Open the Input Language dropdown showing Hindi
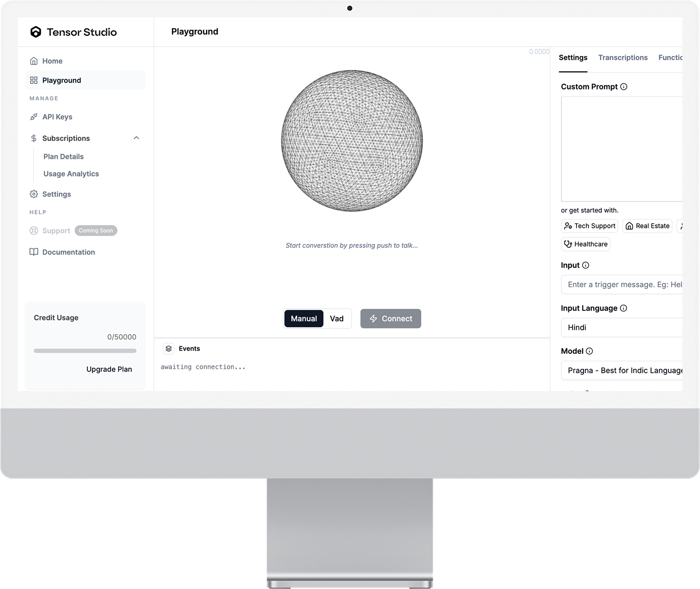700x589 pixels. tap(621, 327)
